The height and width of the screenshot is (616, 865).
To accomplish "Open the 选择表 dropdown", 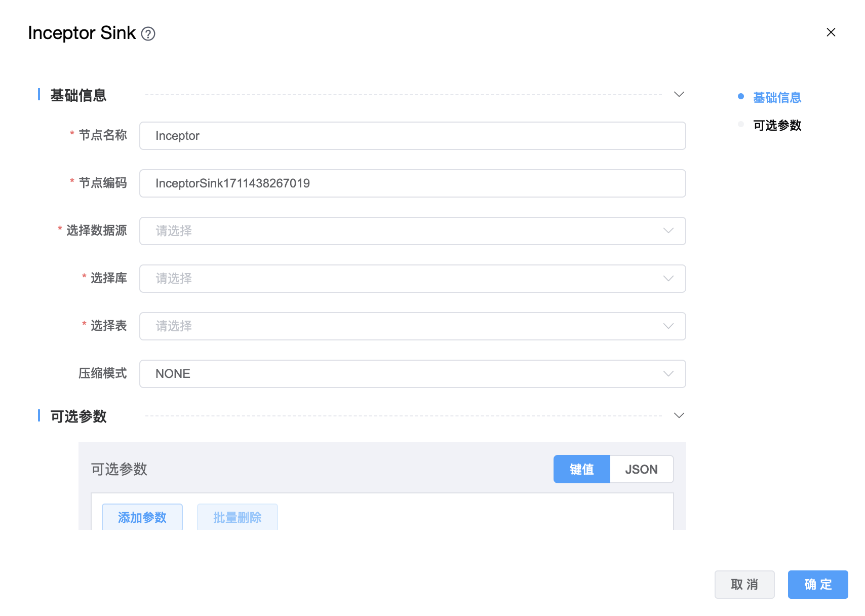I will [x=412, y=326].
